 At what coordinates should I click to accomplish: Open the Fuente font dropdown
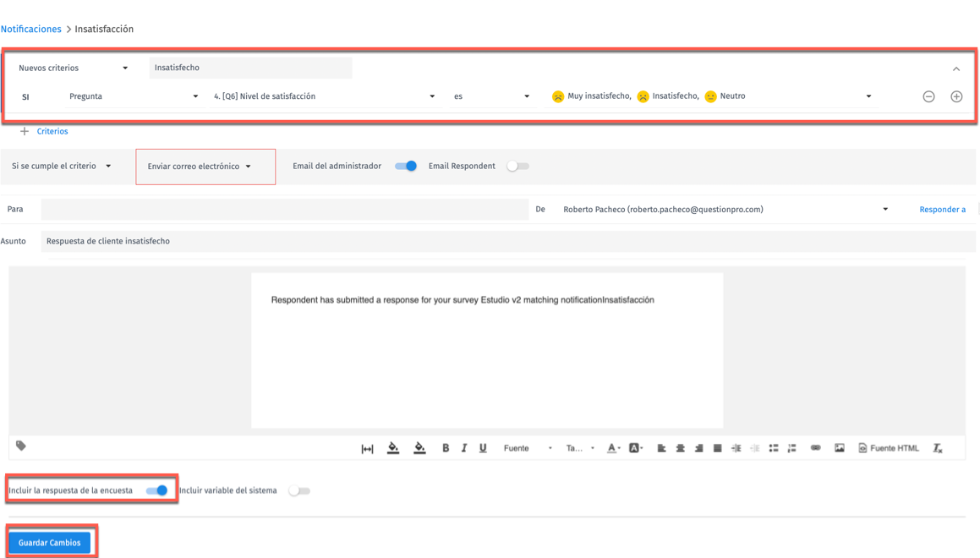pyautogui.click(x=528, y=448)
